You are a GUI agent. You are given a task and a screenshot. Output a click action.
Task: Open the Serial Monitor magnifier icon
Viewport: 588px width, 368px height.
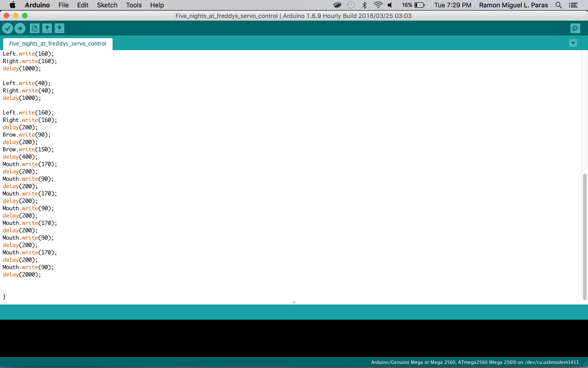(x=575, y=28)
